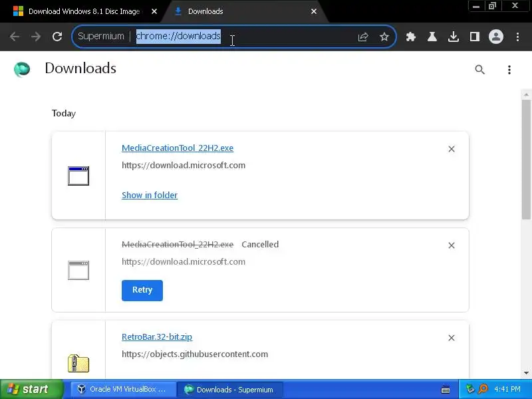This screenshot has width=532, height=399.
Task: Click the MediaCreationTool_22H2.exe file icon
Action: point(78,176)
